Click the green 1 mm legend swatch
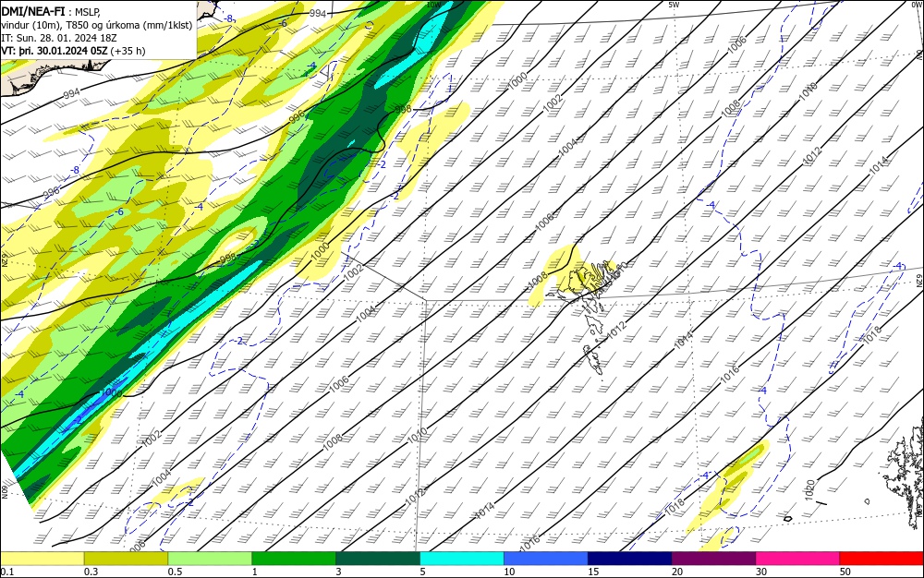The width and height of the screenshot is (924, 578). tap(294, 559)
